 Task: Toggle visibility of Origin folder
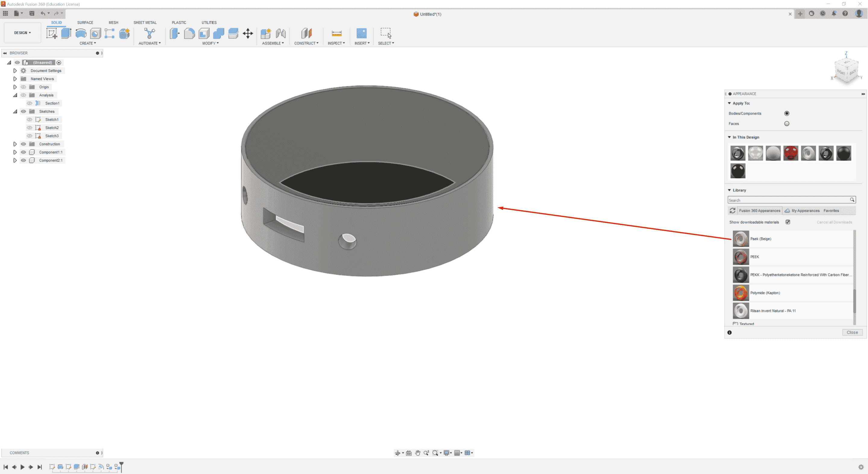click(x=23, y=87)
